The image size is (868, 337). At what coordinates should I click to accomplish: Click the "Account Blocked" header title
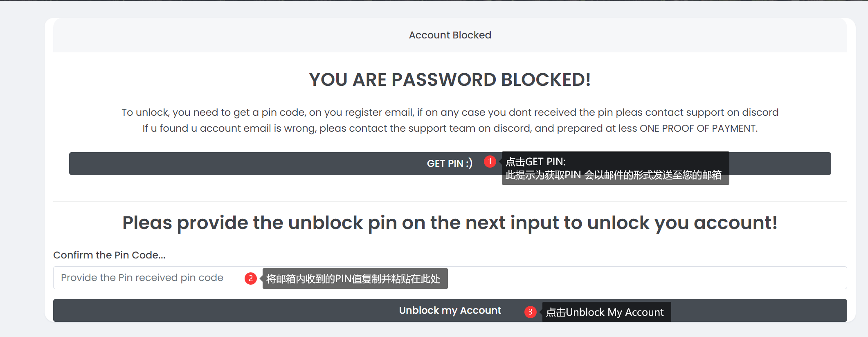point(450,35)
